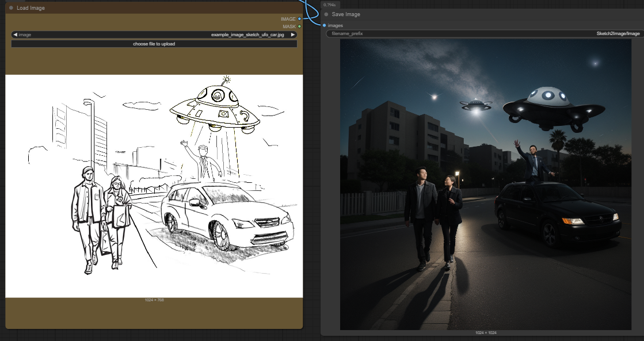644x341 pixels.
Task: Click the images input slot dot
Action: pos(325,25)
